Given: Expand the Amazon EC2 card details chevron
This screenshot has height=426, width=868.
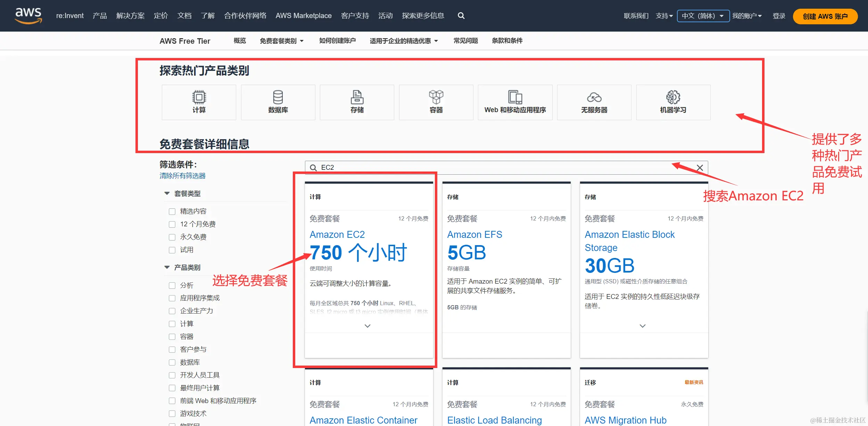Looking at the screenshot, I should coord(367,326).
